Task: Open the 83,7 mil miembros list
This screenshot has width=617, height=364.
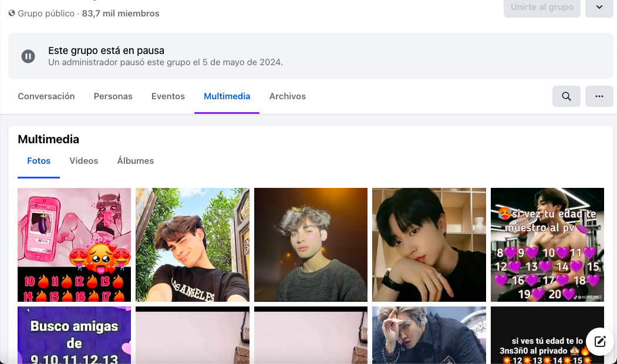Action: click(120, 13)
